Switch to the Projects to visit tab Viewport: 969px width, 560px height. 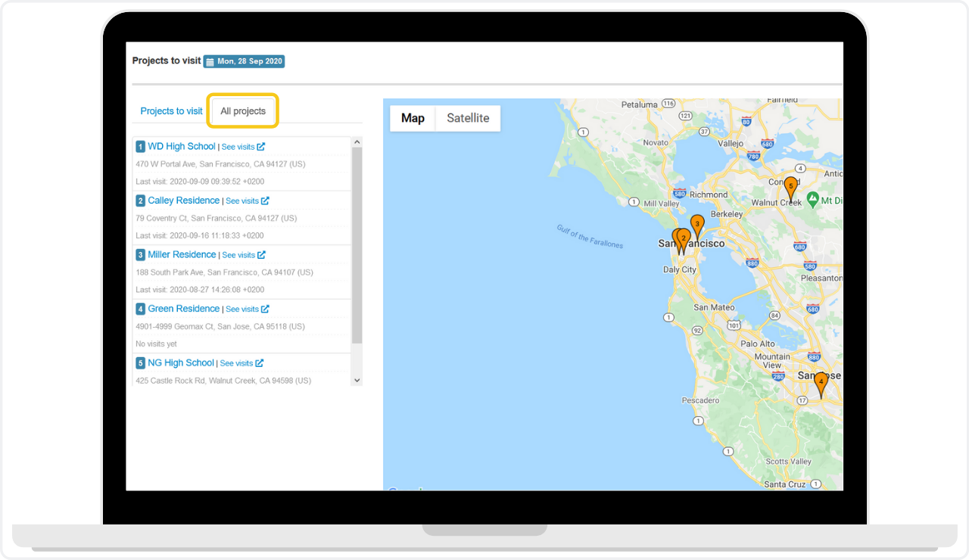(171, 111)
